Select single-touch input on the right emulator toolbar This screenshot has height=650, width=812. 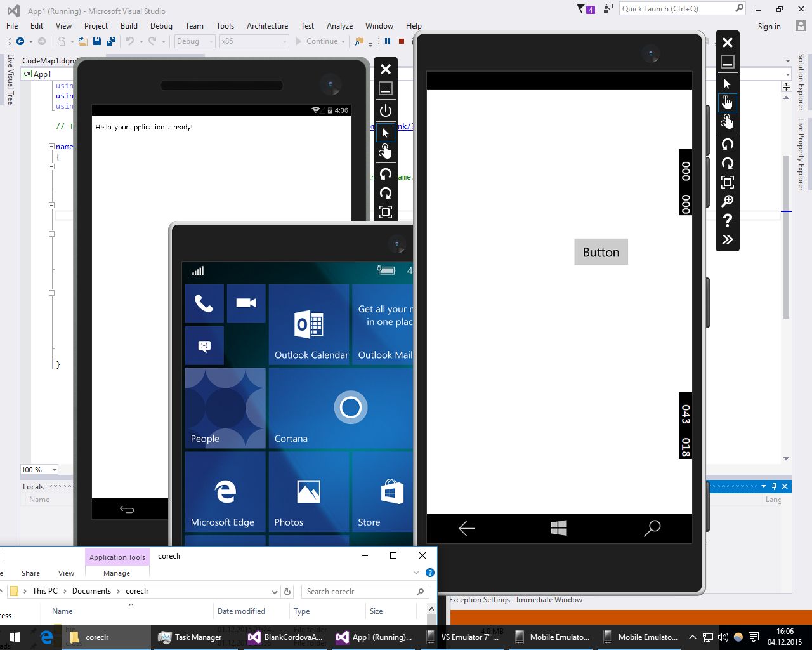[728, 102]
